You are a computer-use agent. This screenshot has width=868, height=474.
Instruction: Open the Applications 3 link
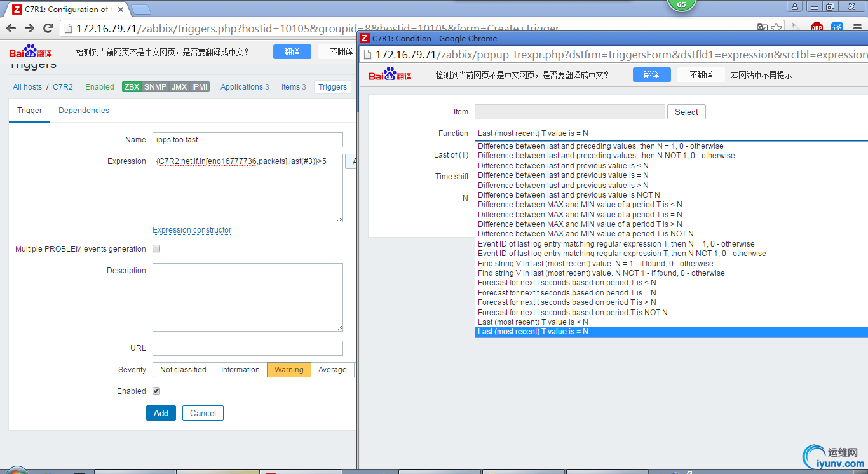tap(245, 86)
